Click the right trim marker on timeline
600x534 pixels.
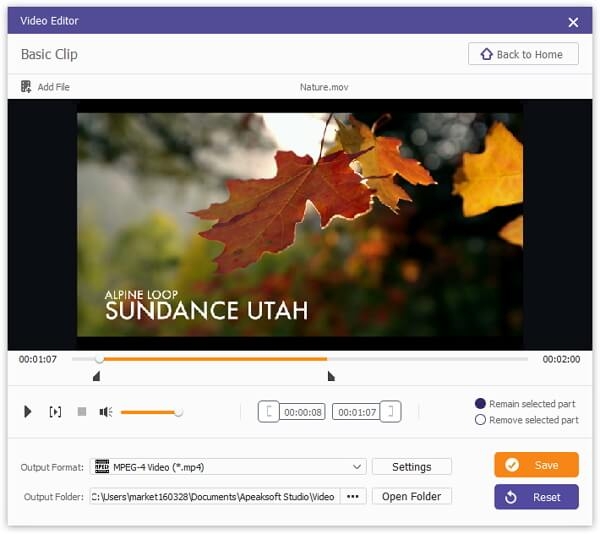tap(331, 376)
